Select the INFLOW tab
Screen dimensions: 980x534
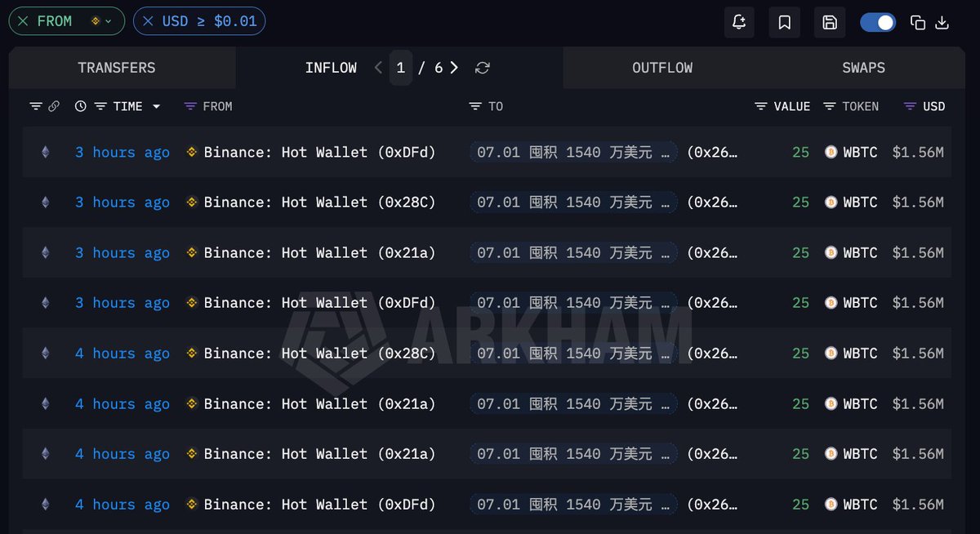[x=331, y=68]
